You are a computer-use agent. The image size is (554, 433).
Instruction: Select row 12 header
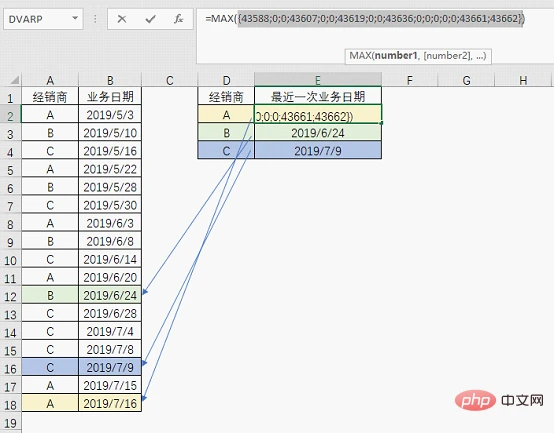click(x=10, y=296)
